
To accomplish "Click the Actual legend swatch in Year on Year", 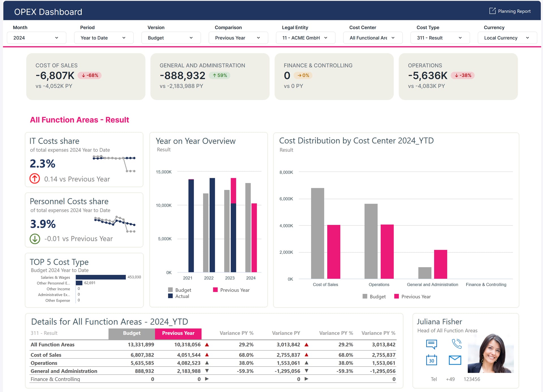I will click(170, 296).
